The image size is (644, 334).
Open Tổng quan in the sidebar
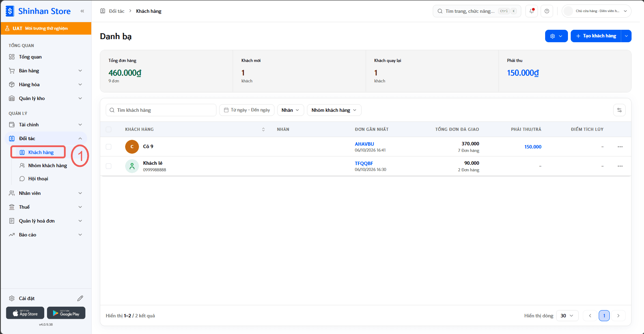click(x=46, y=57)
